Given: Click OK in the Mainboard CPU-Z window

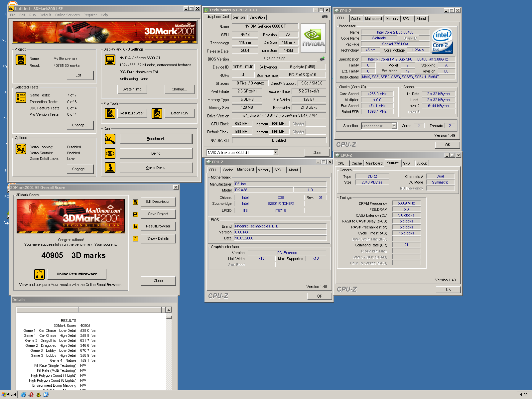Looking at the screenshot, I should (320, 296).
